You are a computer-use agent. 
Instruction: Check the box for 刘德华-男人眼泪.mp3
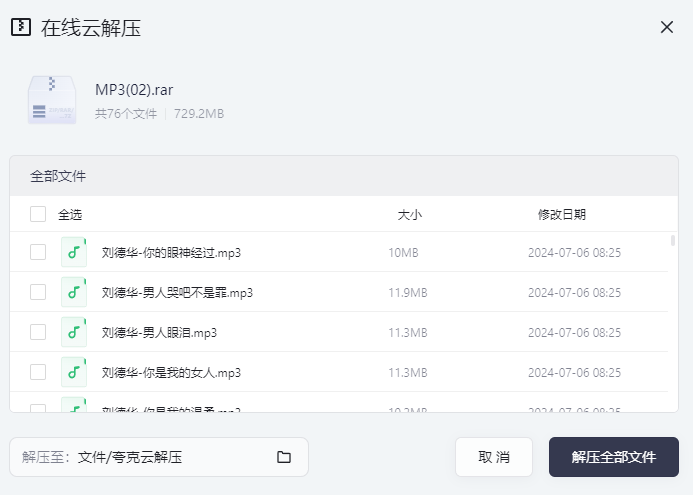coord(38,332)
